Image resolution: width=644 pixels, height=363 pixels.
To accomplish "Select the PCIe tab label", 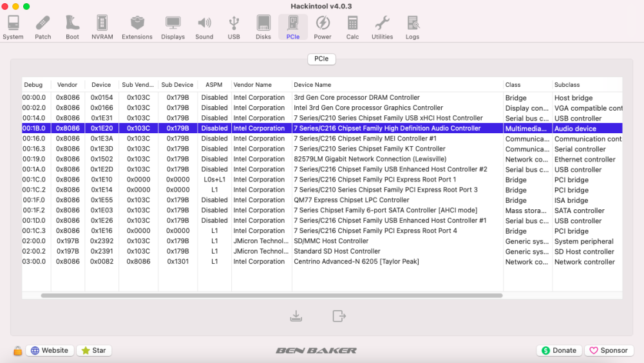I will [x=321, y=59].
